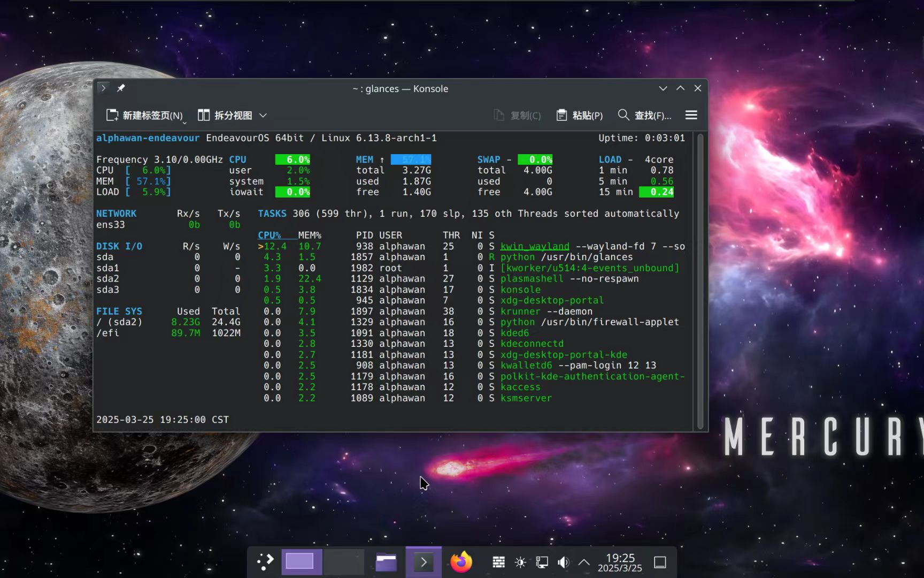This screenshot has height=578, width=924.
Task: Switch to the second virtual desktop in pager
Action: [x=344, y=562]
